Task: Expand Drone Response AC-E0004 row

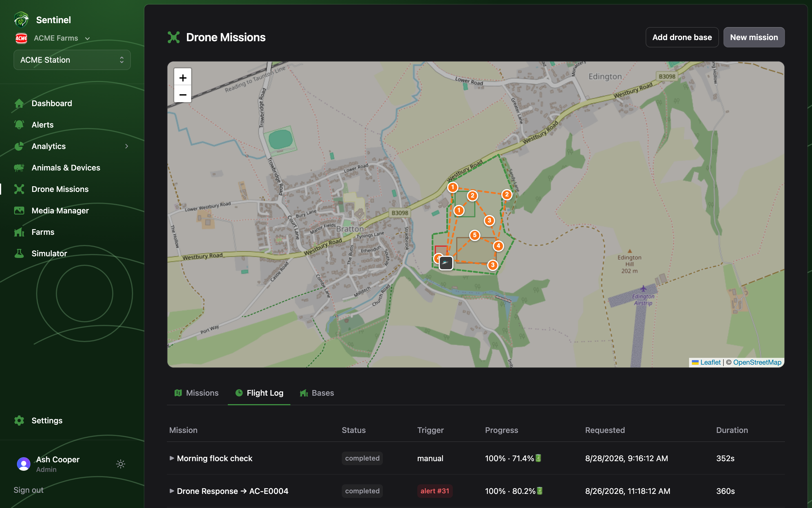Action: click(172, 491)
